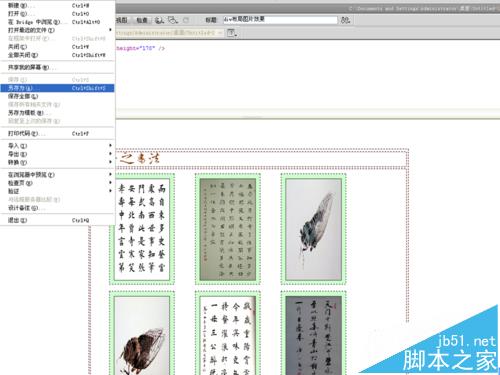The width and height of the screenshot is (500, 375).
Task: Click the preview in browser globe icon
Action: (x=159, y=20)
